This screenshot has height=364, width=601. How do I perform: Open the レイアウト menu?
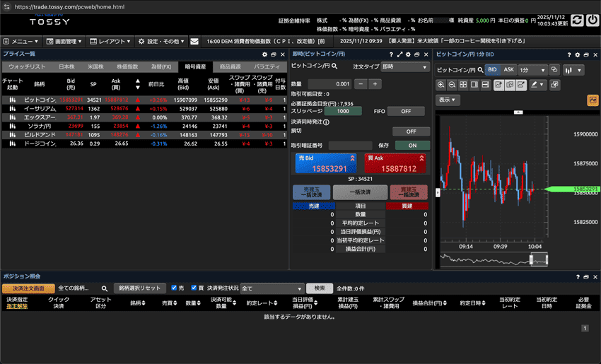tap(111, 42)
